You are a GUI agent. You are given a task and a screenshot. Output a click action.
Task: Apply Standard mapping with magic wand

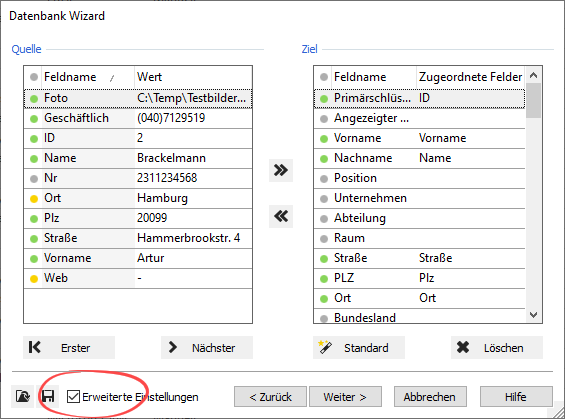[359, 348]
